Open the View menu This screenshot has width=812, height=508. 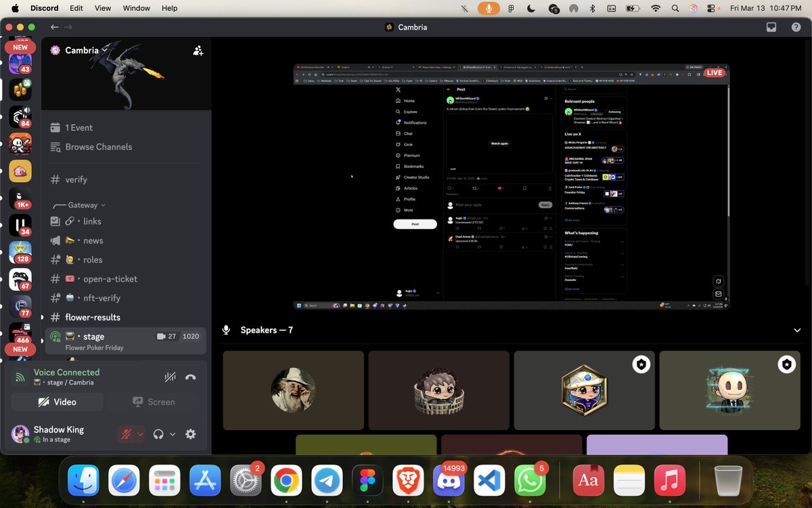coord(103,8)
